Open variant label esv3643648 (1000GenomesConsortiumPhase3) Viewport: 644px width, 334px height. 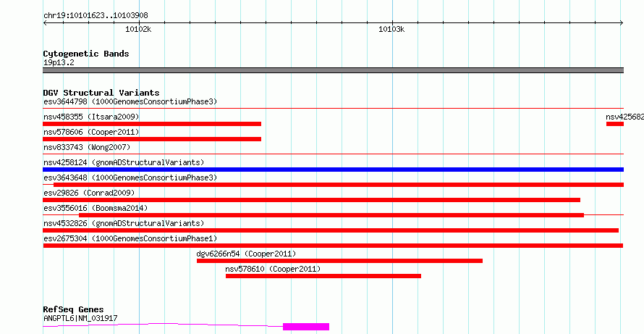(130, 178)
